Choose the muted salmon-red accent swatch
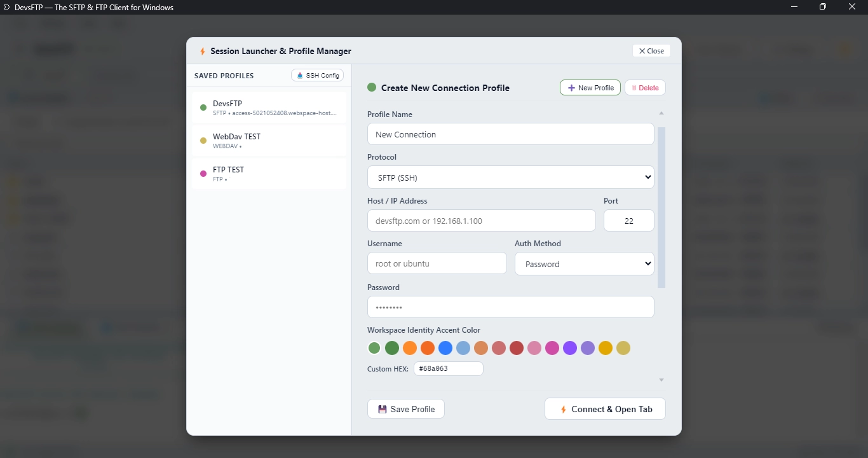 click(499, 348)
